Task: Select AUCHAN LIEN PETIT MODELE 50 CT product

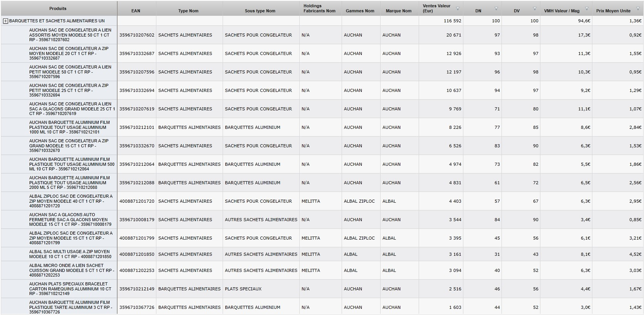Action: coord(70,72)
